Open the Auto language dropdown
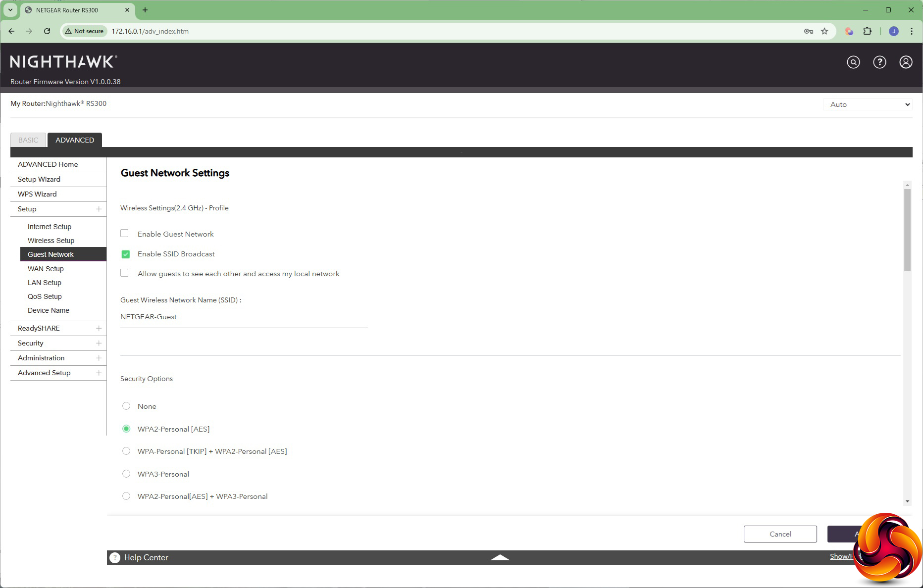This screenshot has height=588, width=923. [868, 104]
